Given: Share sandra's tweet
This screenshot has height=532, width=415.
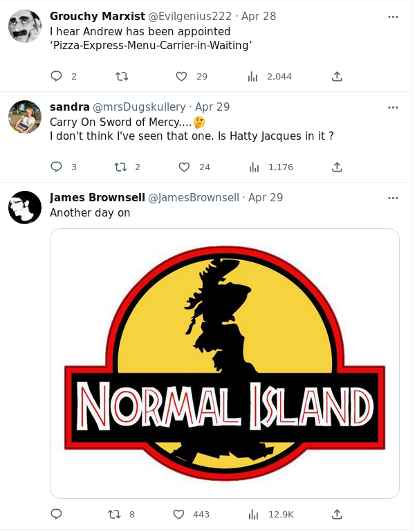Looking at the screenshot, I should [x=337, y=167].
